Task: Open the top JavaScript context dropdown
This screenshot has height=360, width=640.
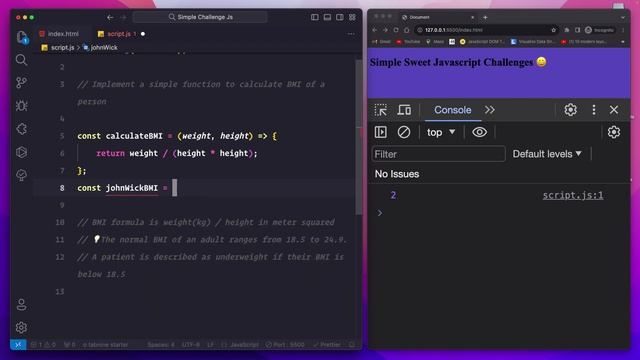Action: [x=441, y=132]
